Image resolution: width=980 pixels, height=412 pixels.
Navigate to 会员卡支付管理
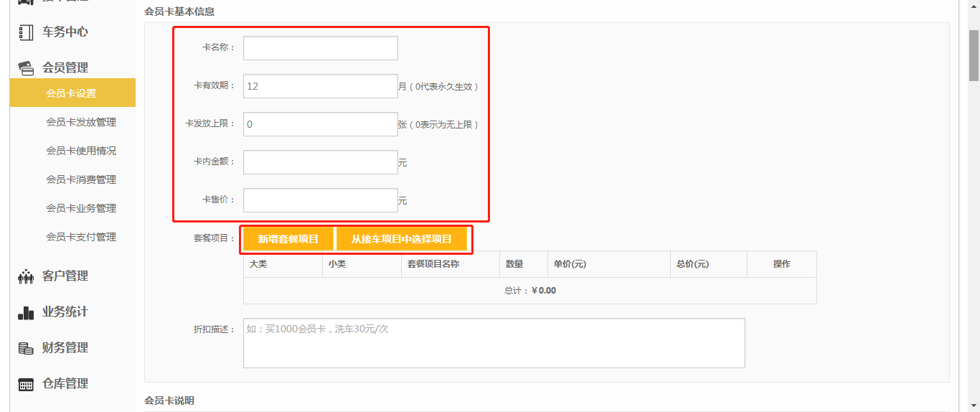(81, 237)
